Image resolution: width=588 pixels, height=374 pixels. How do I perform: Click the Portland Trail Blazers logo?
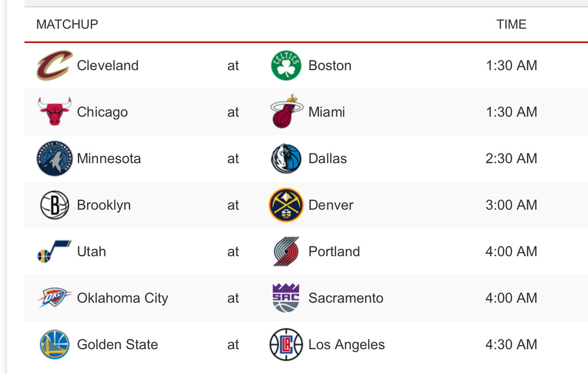coord(286,252)
